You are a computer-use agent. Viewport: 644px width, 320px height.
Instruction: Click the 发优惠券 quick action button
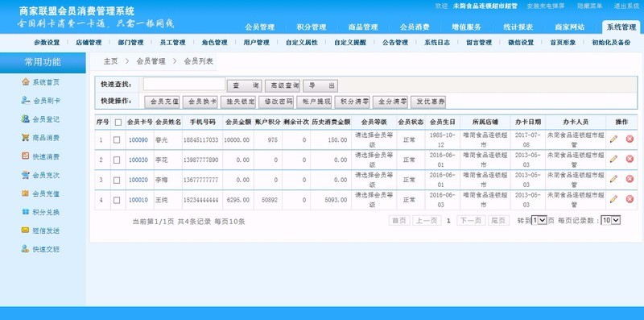pos(428,102)
